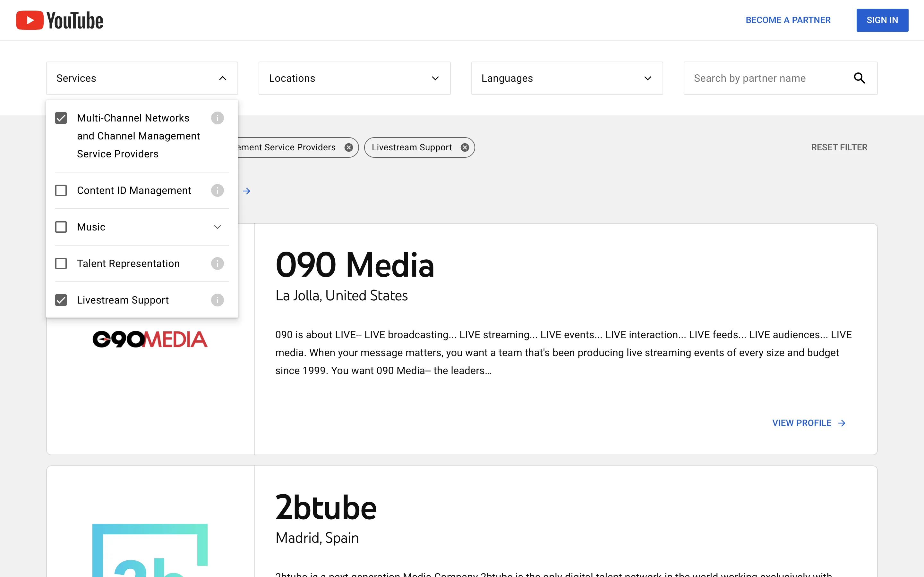The height and width of the screenshot is (577, 924).
Task: Uncheck the Livestream Support checkbox
Action: coord(61,300)
